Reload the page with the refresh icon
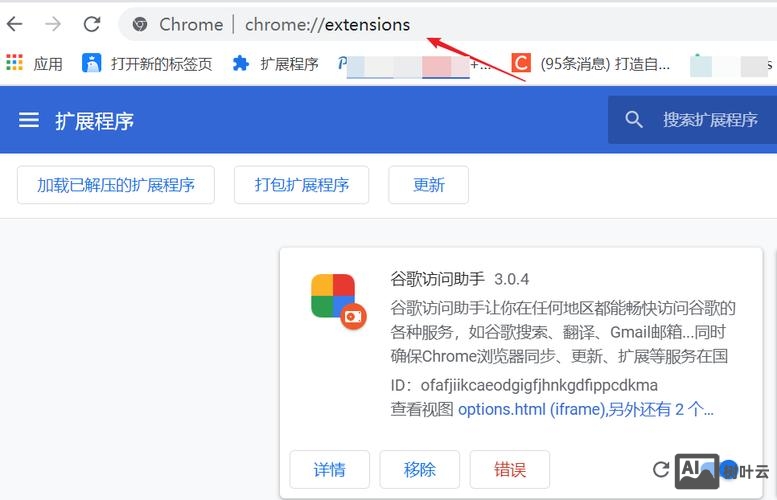This screenshot has width=777, height=500. 92,24
